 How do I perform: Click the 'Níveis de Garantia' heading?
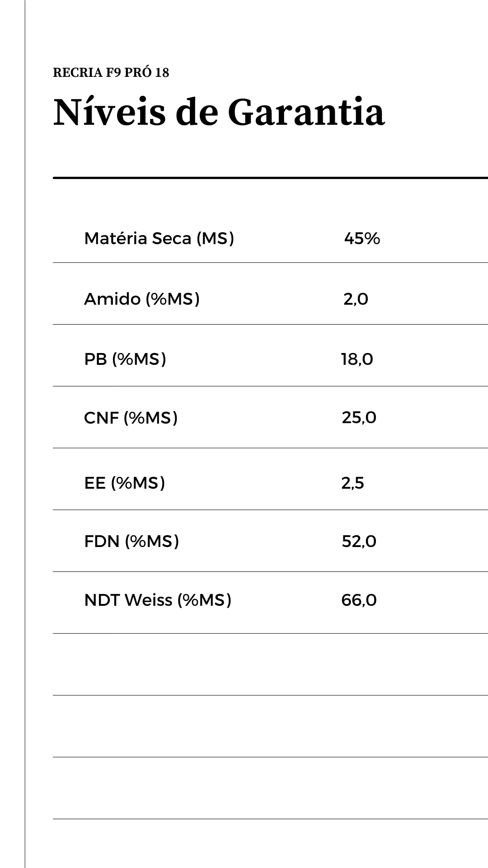point(219,112)
